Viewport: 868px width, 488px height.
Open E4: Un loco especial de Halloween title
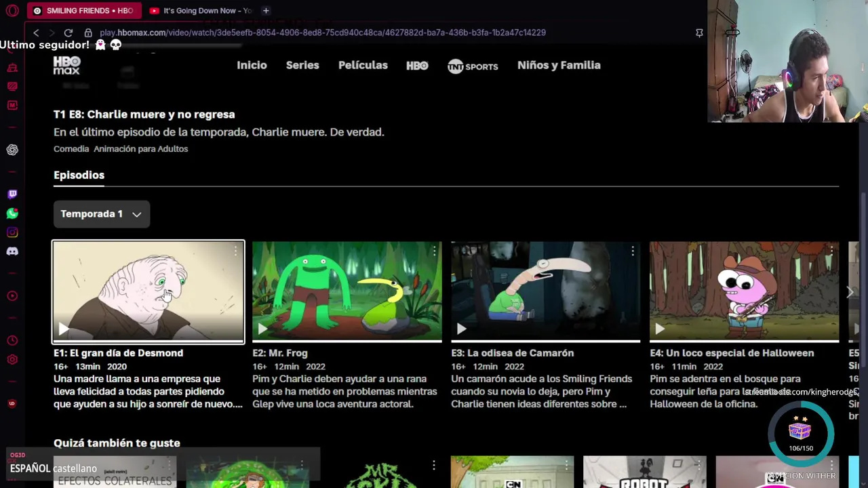click(732, 353)
